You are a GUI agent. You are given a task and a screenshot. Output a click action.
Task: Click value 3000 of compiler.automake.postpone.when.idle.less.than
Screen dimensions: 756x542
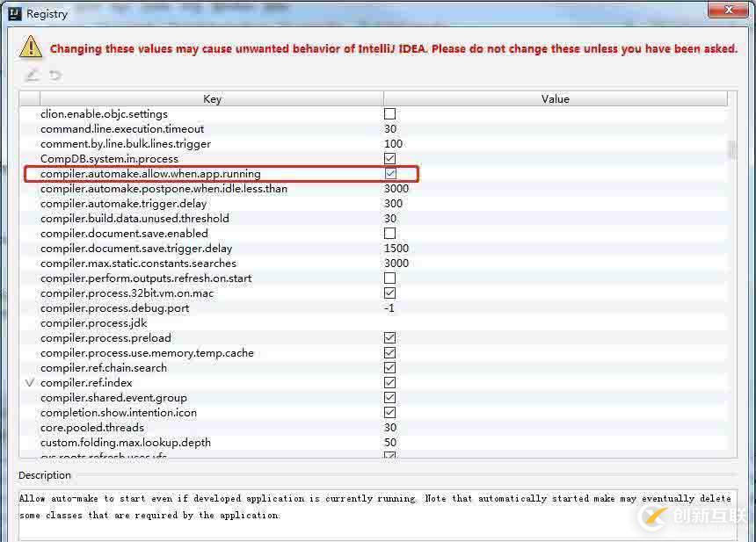(x=396, y=188)
